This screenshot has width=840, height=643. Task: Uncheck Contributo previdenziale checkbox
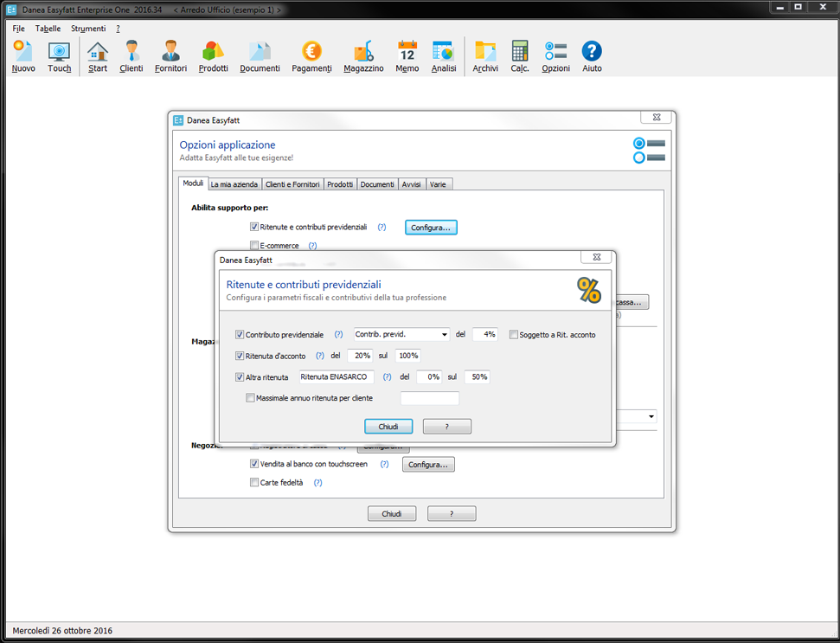(x=240, y=335)
